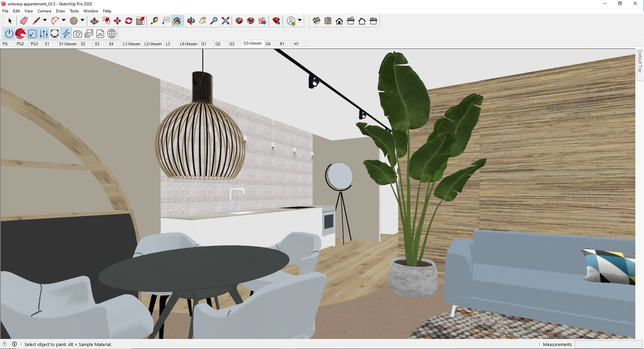This screenshot has width=644, height=349.
Task: Choose the Tape Measure tool
Action: tap(154, 21)
